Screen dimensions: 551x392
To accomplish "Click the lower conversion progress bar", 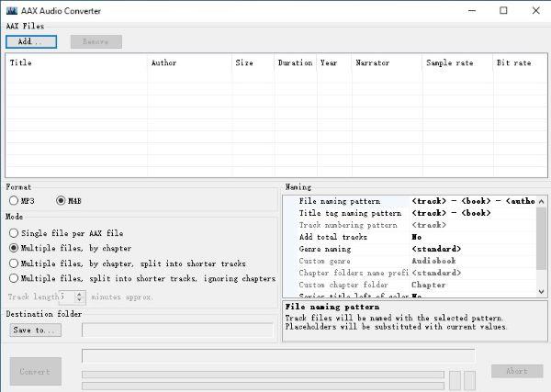I will pos(263,386).
